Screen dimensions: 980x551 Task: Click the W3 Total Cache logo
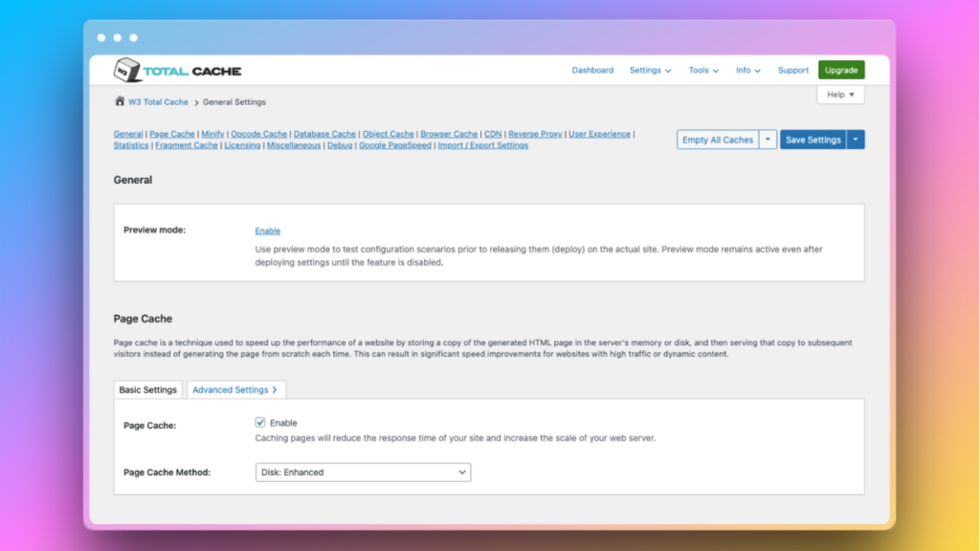click(177, 71)
